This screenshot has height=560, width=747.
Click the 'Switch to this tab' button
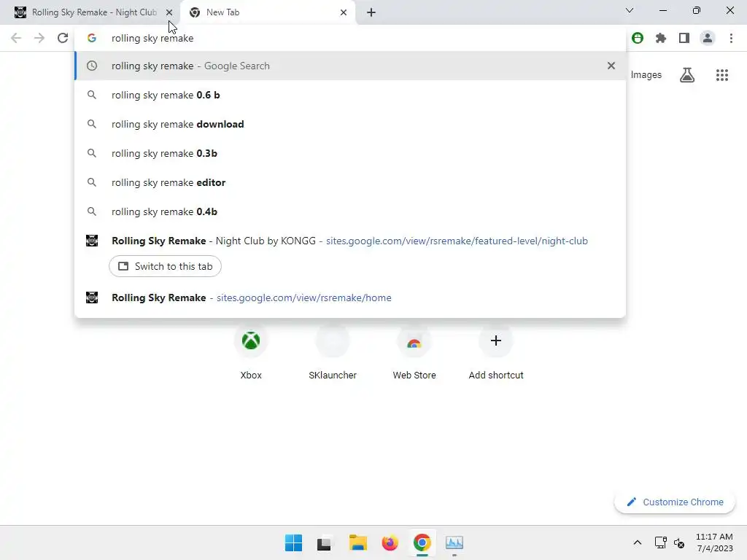pos(165,266)
